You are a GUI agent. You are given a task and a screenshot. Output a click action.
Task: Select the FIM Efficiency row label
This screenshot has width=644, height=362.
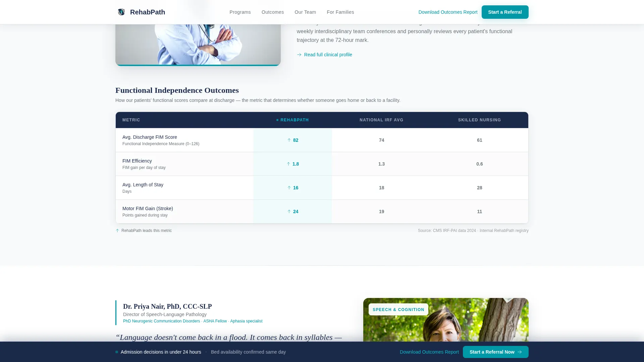pos(137,161)
